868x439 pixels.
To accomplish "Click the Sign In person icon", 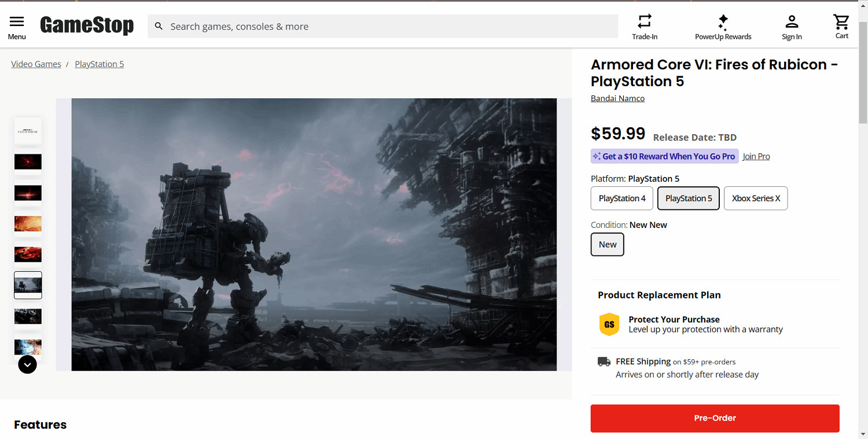I will point(792,22).
